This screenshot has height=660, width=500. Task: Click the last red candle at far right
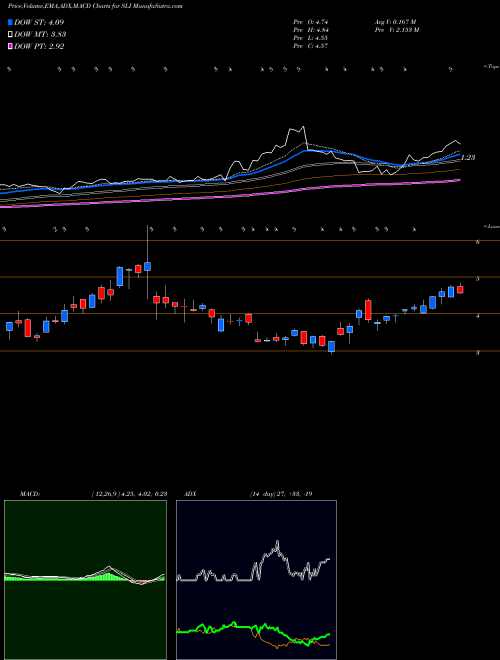point(460,290)
